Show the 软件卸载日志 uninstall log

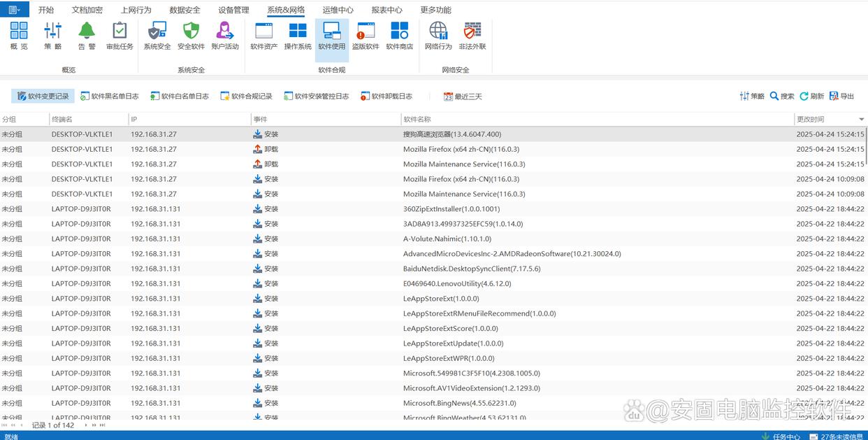click(386, 97)
